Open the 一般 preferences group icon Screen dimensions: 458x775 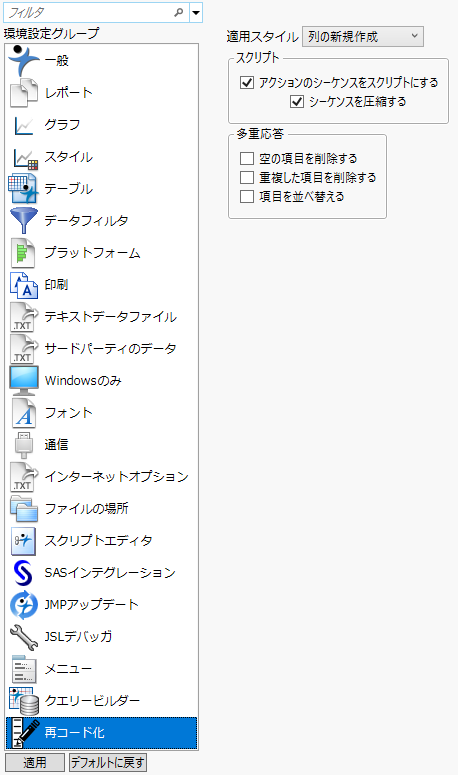click(23, 60)
